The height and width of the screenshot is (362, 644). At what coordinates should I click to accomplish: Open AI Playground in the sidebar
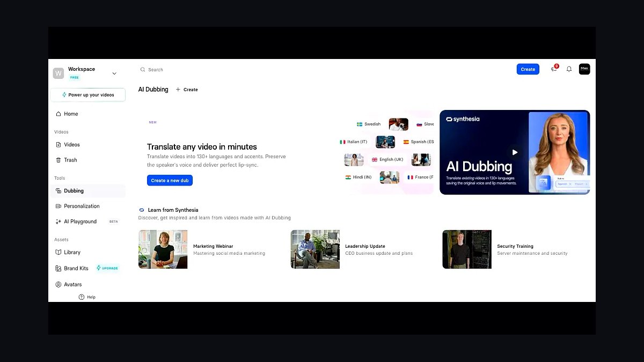(x=88, y=221)
